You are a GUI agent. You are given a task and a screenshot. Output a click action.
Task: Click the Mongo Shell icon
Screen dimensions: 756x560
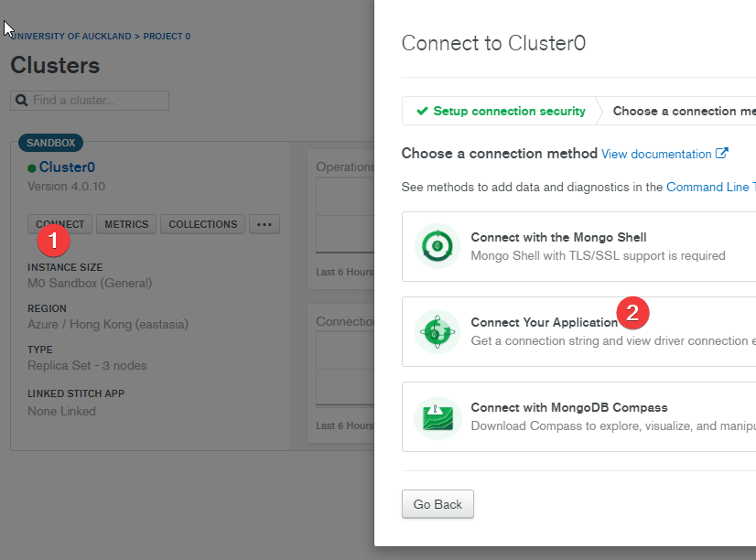[x=437, y=246]
